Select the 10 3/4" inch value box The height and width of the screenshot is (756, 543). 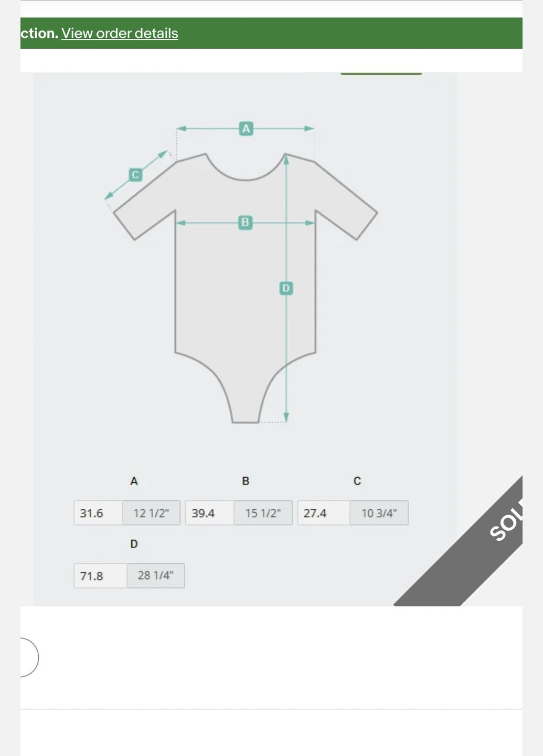coord(379,513)
